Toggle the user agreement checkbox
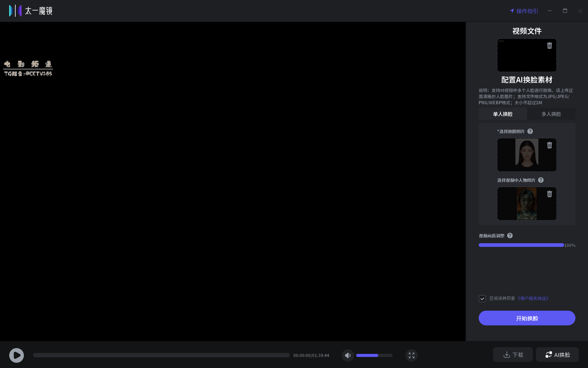 (482, 298)
